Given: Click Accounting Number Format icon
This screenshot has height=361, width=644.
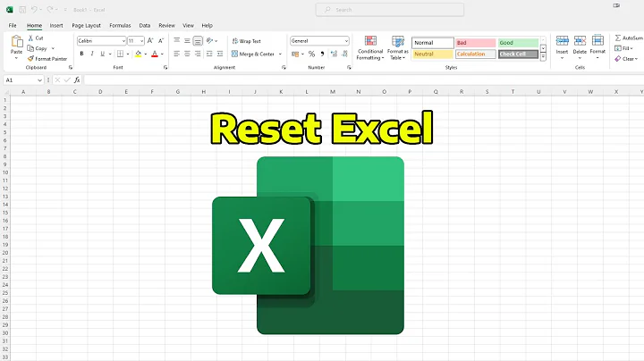Looking at the screenshot, I should point(295,54).
